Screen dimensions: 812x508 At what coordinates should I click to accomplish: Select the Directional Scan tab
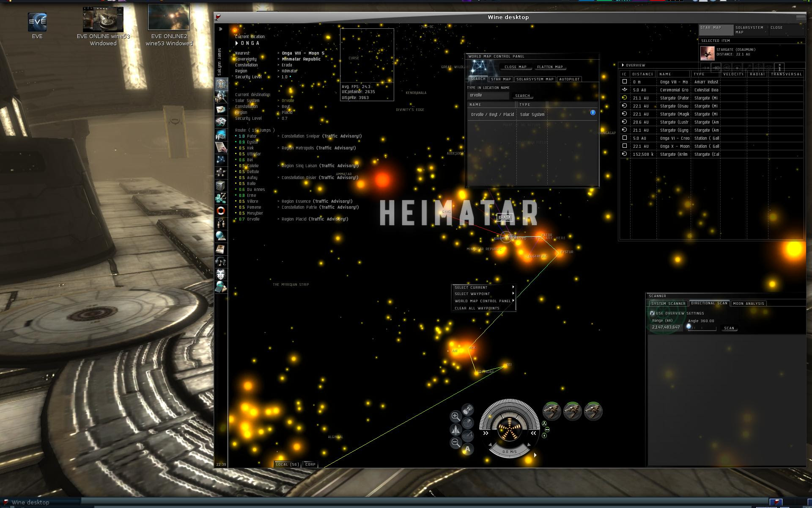(709, 303)
